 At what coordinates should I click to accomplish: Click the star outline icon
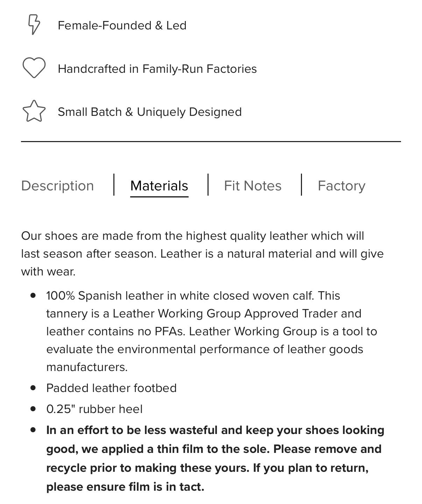(x=34, y=111)
